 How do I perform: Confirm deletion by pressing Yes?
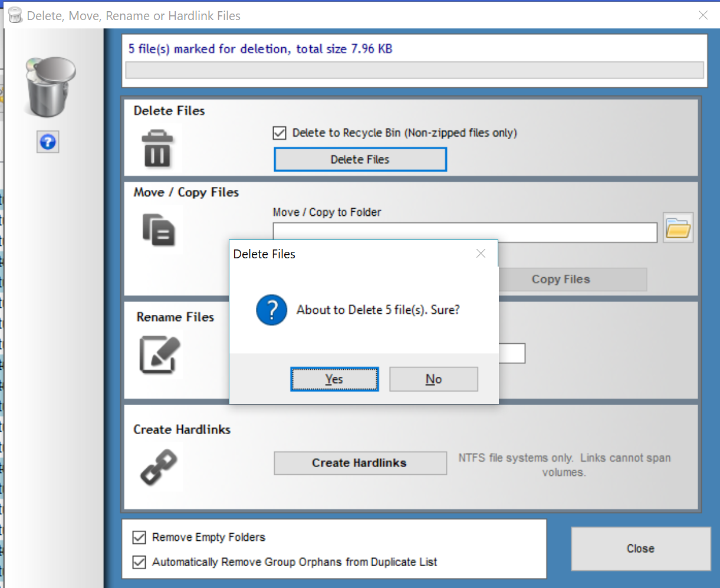tap(334, 379)
